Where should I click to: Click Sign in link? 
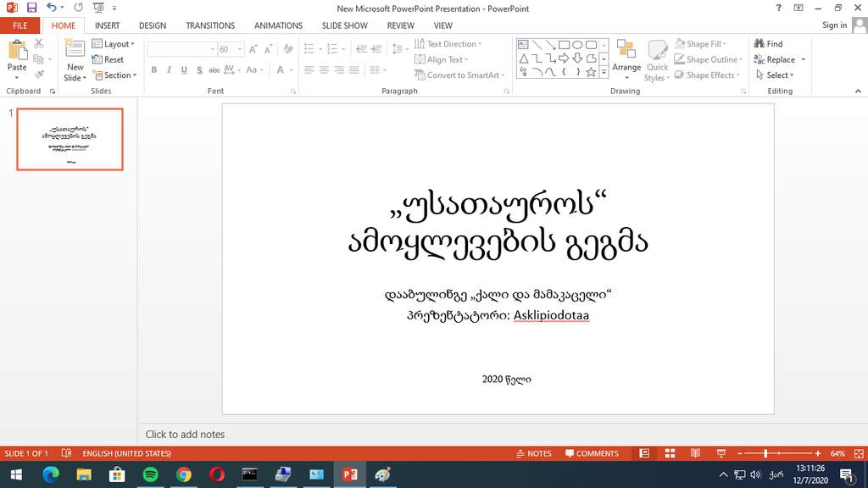point(834,25)
